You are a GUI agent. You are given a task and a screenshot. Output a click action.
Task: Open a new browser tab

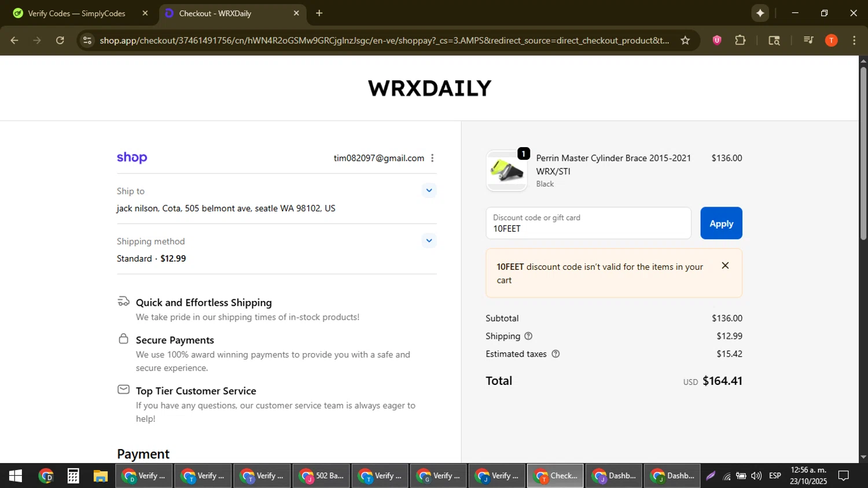tap(319, 13)
